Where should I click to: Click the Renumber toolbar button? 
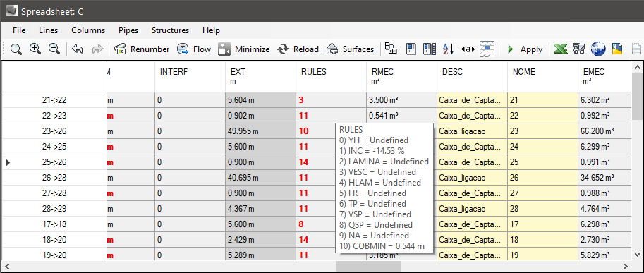[142, 49]
